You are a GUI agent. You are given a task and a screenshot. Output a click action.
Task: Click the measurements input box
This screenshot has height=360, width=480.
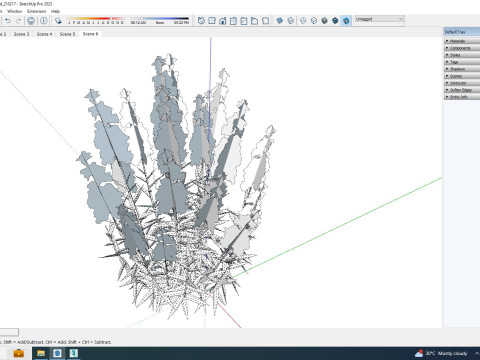pos(9,332)
